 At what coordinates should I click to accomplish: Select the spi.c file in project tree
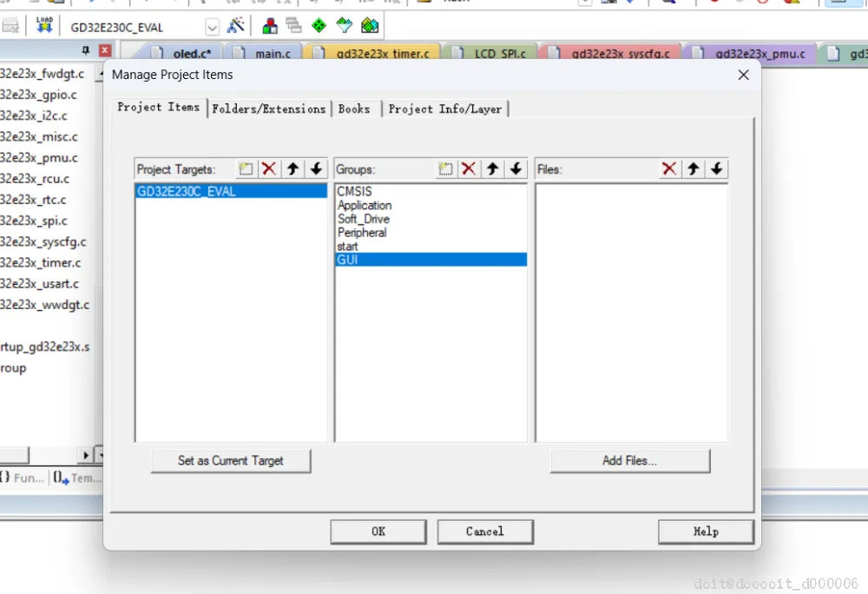tap(34, 221)
